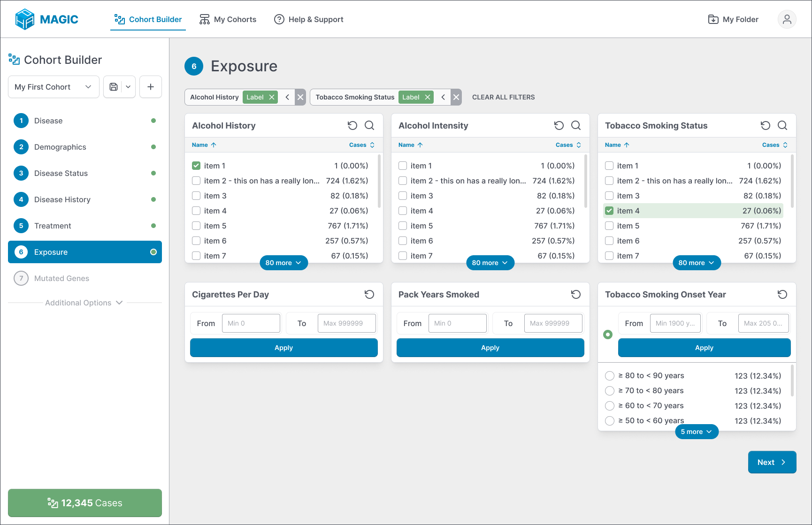This screenshot has height=525, width=812.
Task: Open the user profile avatar
Action: [787, 19]
